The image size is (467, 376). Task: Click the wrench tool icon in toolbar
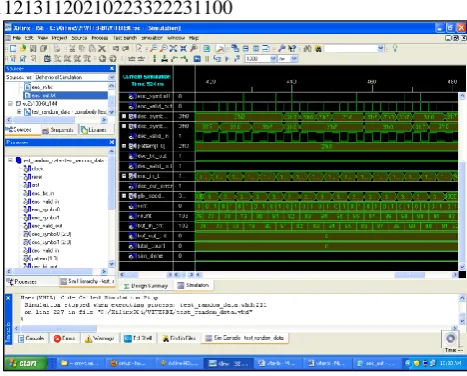click(282, 49)
